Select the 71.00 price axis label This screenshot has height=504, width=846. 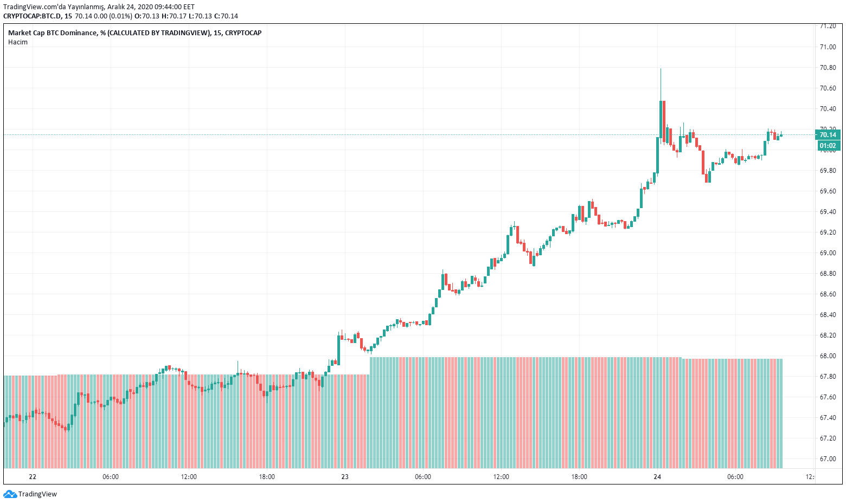click(x=828, y=47)
